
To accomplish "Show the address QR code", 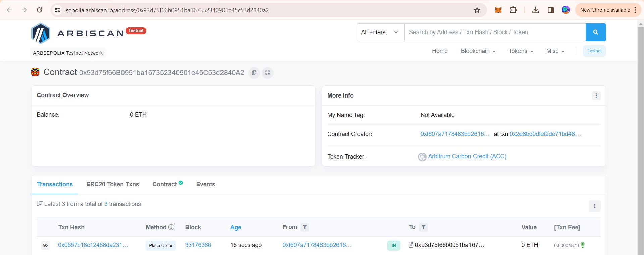I will coord(267,73).
